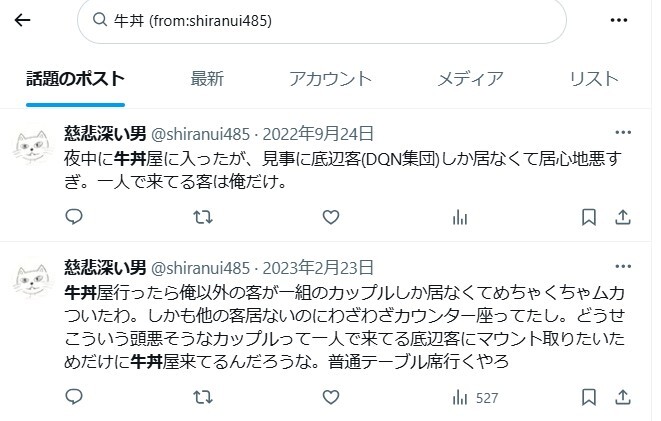Repost the 2022年9月24日 post
661x421 pixels.
point(203,217)
